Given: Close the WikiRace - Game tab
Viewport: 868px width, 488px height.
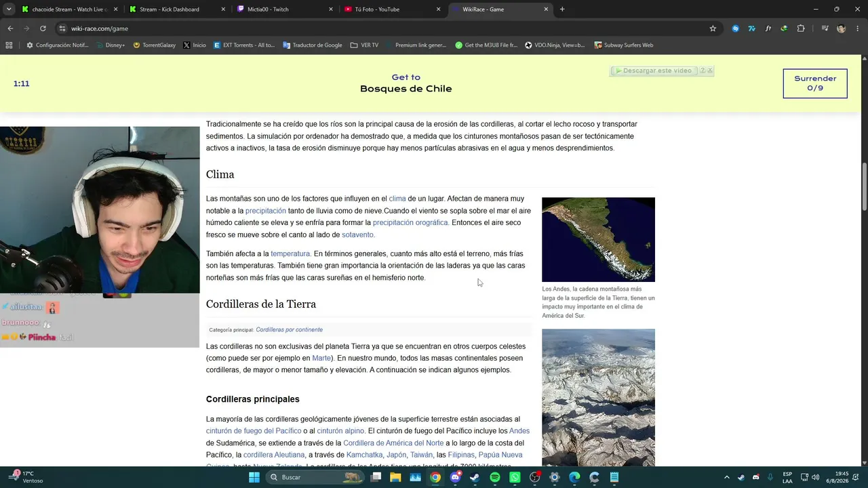Looking at the screenshot, I should pyautogui.click(x=546, y=9).
